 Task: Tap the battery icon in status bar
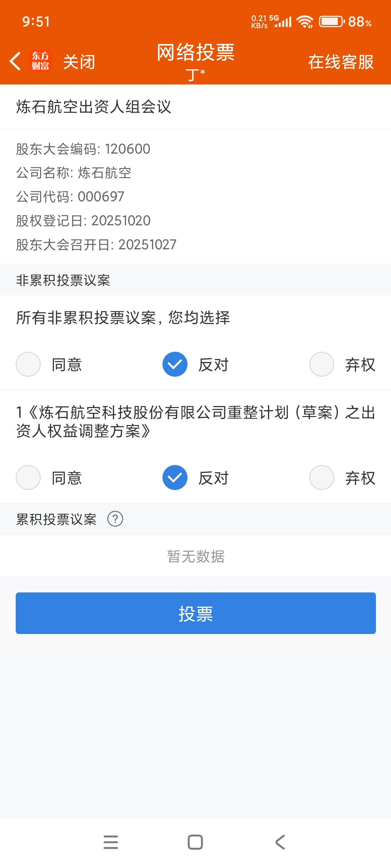(331, 22)
